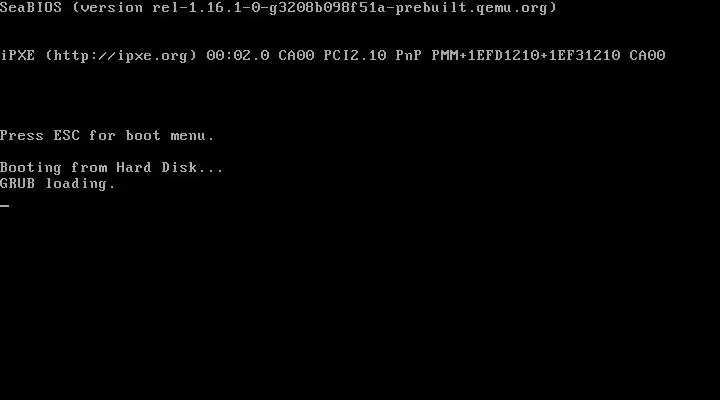Click the SeaBIOS version text line
This screenshot has width=720, height=400.
click(278, 8)
